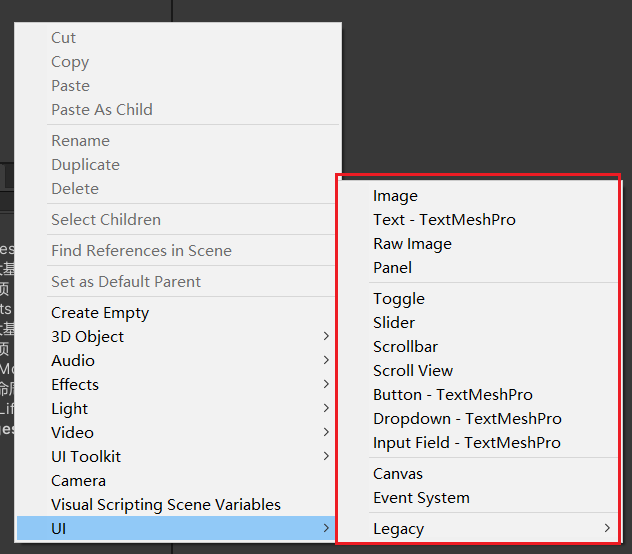This screenshot has height=554, width=632.
Task: Create a Toggle UI element
Action: tap(478, 299)
